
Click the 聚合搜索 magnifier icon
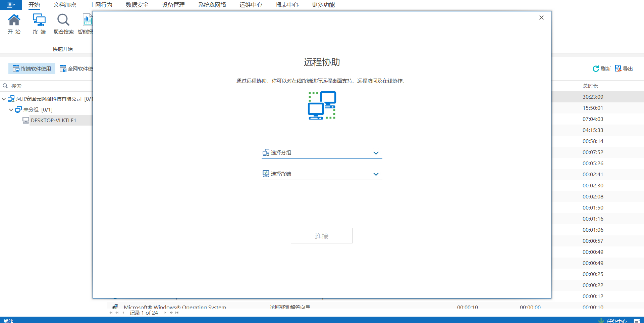63,20
